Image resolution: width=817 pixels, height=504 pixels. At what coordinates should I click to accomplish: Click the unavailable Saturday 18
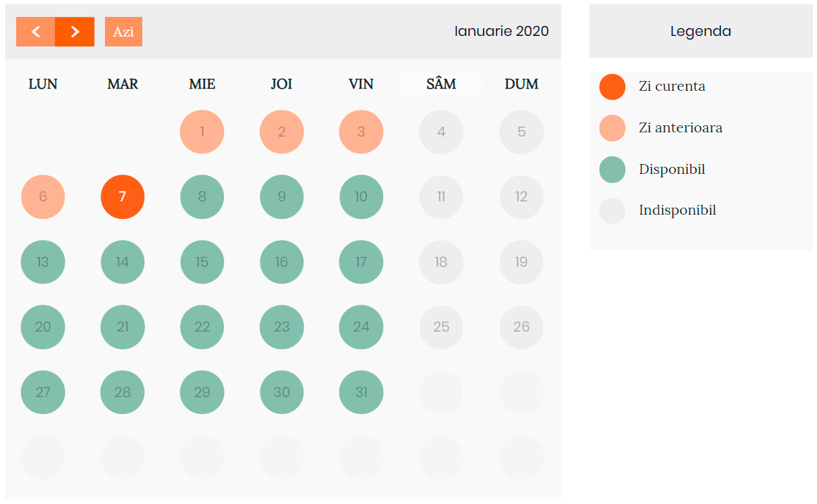point(441,262)
